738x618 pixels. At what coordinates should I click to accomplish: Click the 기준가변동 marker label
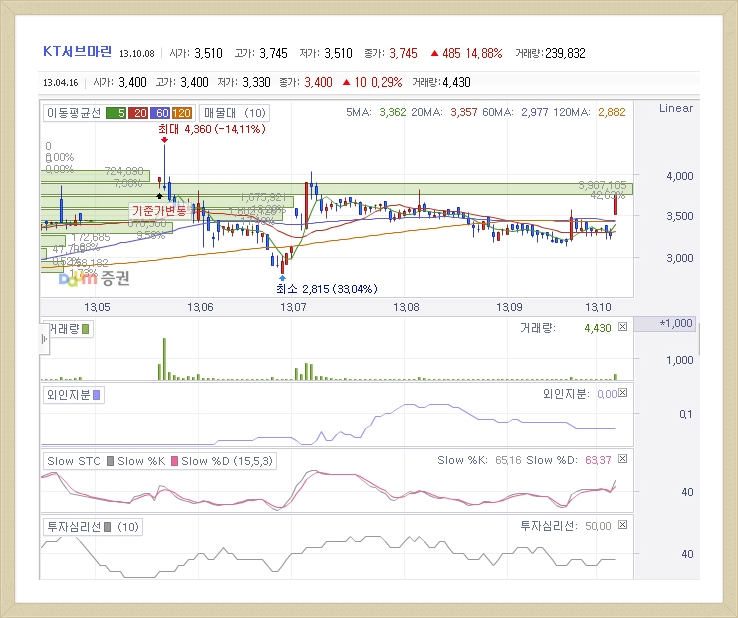[159, 210]
